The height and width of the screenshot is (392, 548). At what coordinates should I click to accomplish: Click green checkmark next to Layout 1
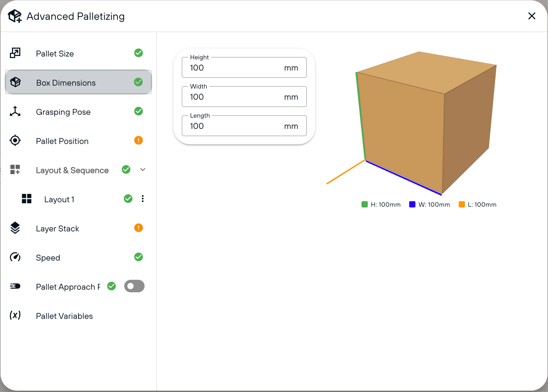point(128,199)
